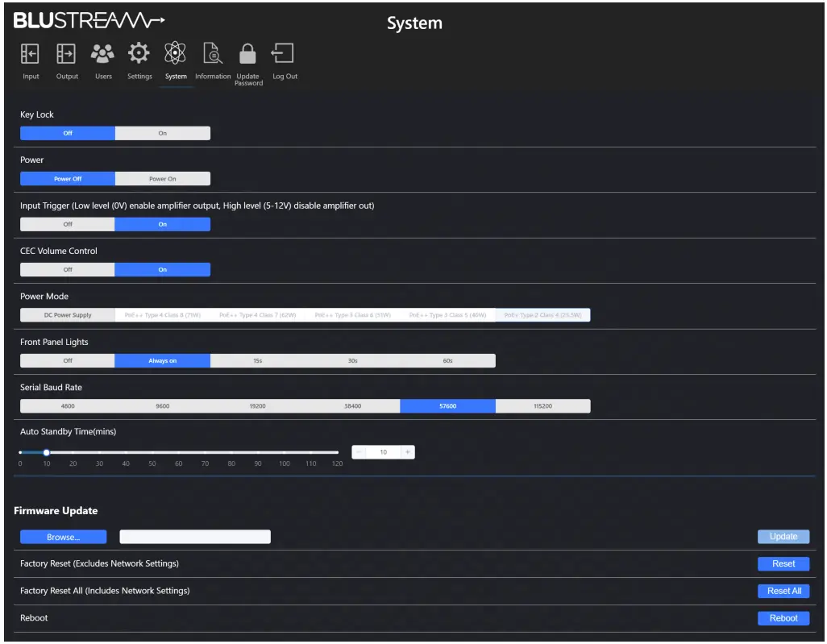Set Front Panel Lights to Always on

coord(163,361)
